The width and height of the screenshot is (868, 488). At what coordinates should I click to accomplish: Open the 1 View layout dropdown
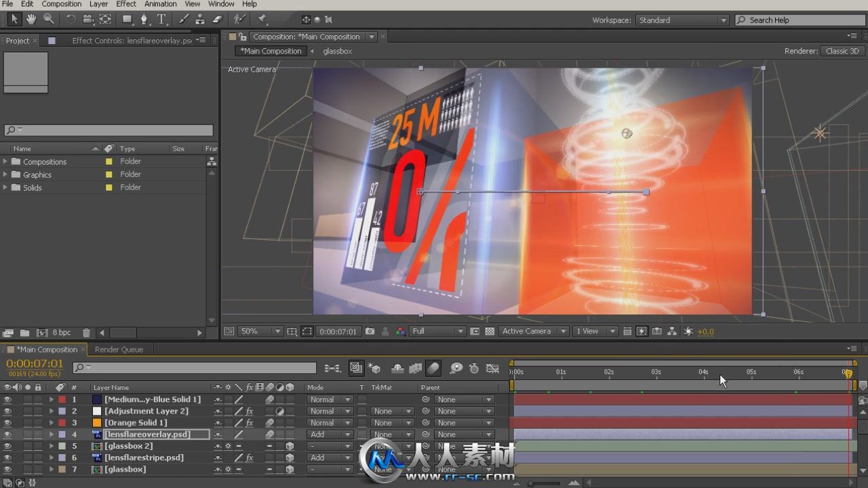click(x=595, y=331)
